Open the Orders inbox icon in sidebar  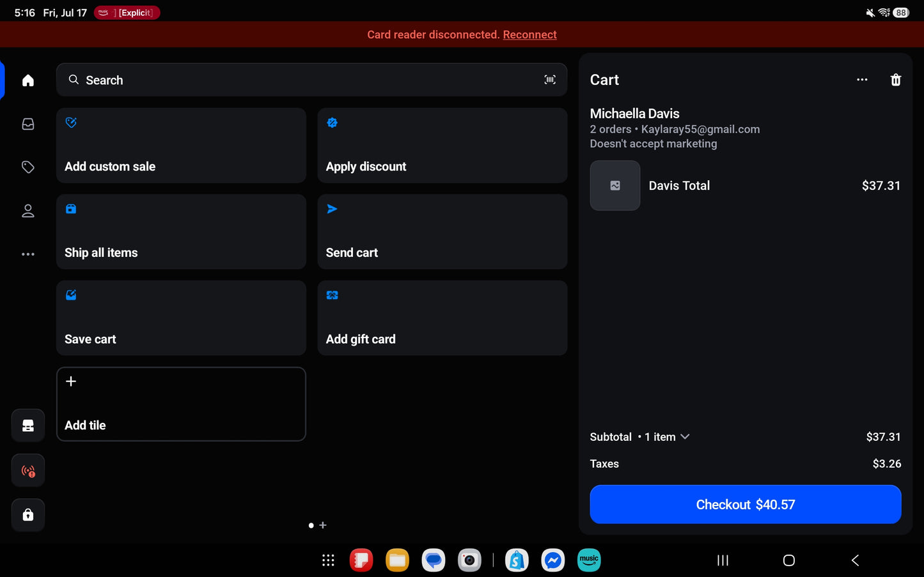tap(28, 124)
